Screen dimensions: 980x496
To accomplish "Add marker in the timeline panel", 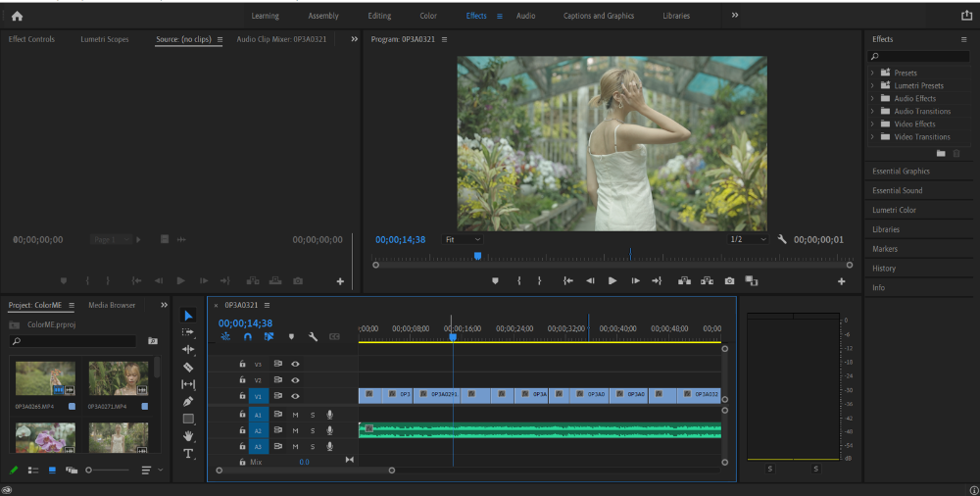I will 291,336.
